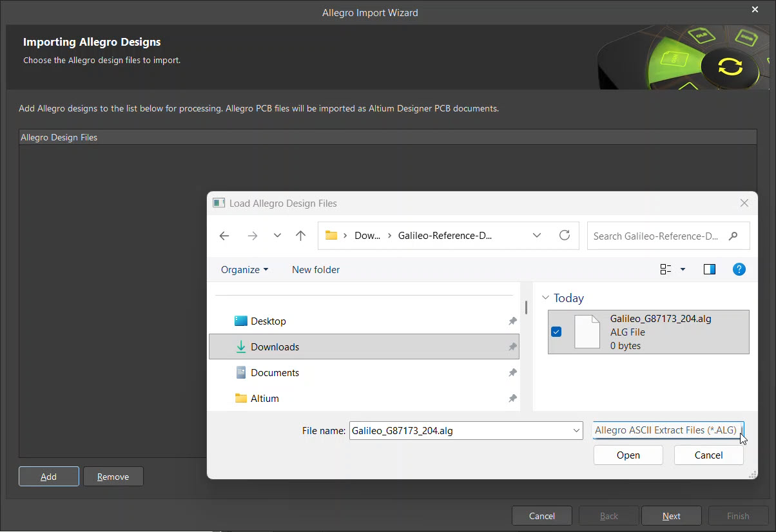Click Open in the file dialog
Image resolution: width=776 pixels, height=532 pixels.
(x=628, y=455)
